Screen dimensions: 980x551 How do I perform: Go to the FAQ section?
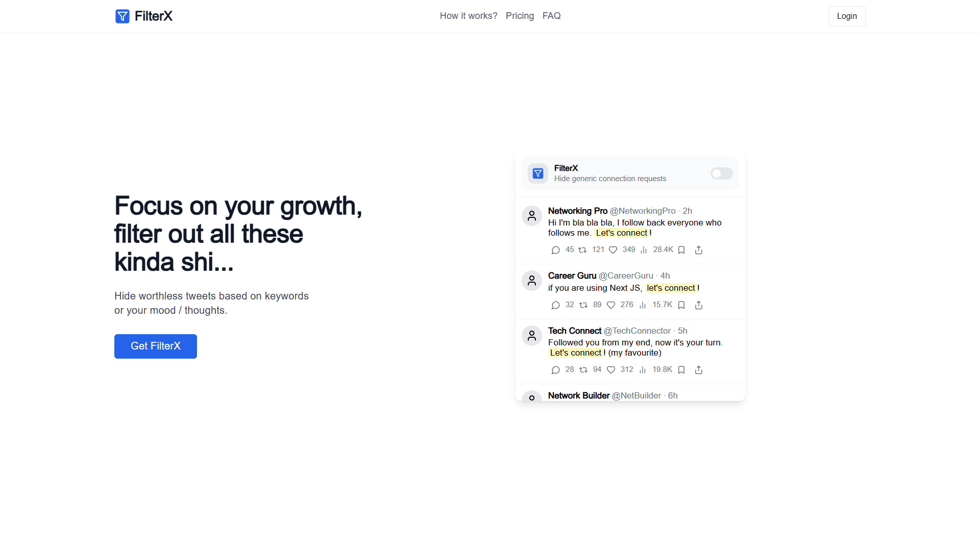tap(552, 16)
